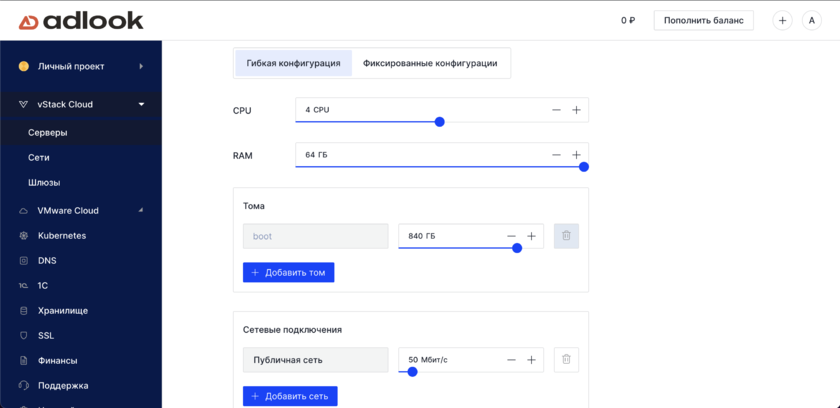Image resolution: width=840 pixels, height=408 pixels.
Task: Click the Пополнить баланс button
Action: click(x=703, y=20)
